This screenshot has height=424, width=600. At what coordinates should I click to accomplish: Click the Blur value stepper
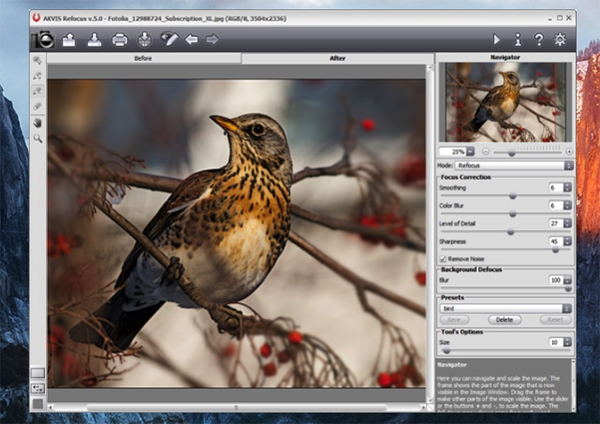pyautogui.click(x=567, y=280)
